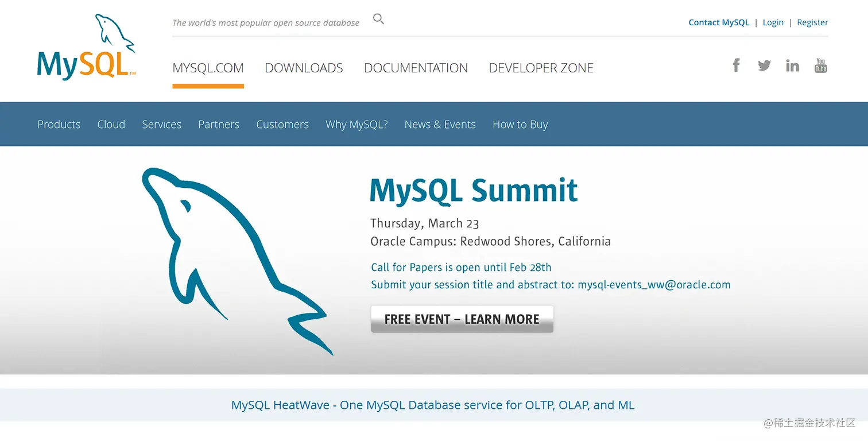
Task: Open the DOCUMENTATION tab
Action: (x=416, y=68)
